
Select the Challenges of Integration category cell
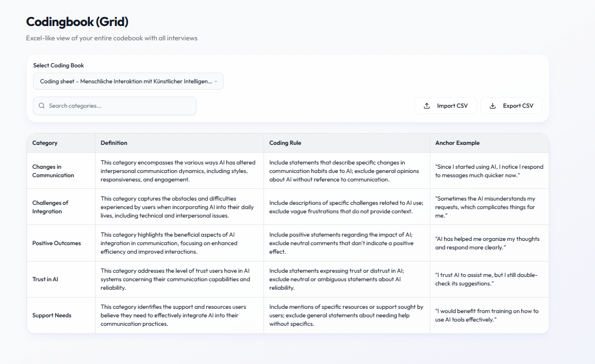(50, 207)
